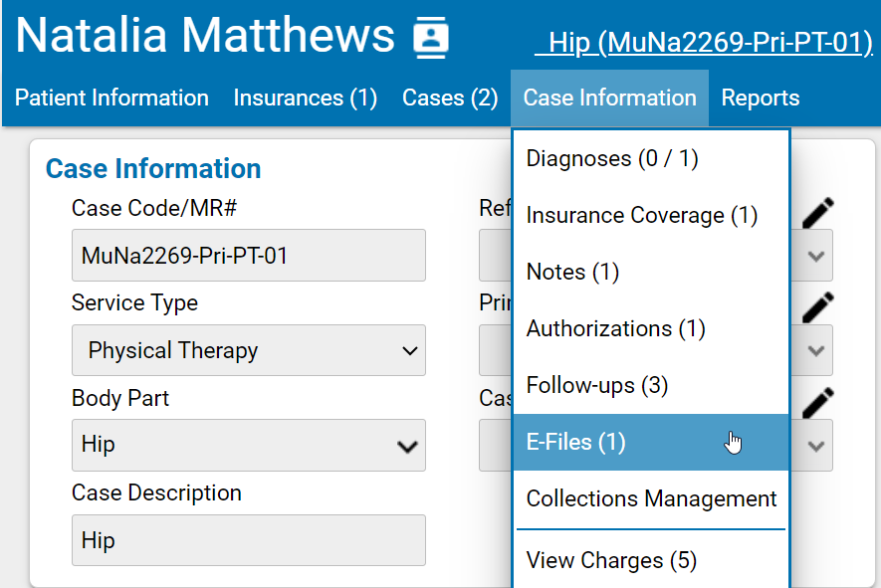Open the Body Part dropdown
881x588 pixels.
(x=248, y=446)
